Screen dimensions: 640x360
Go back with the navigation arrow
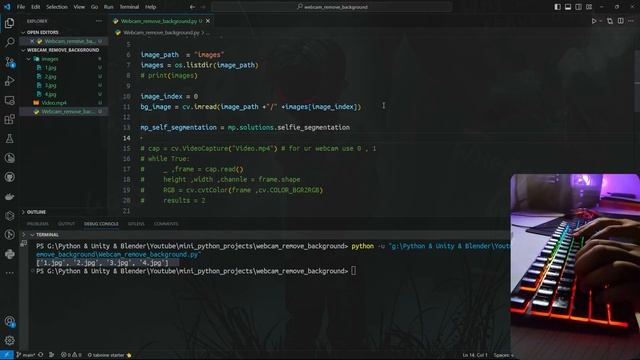192,7
